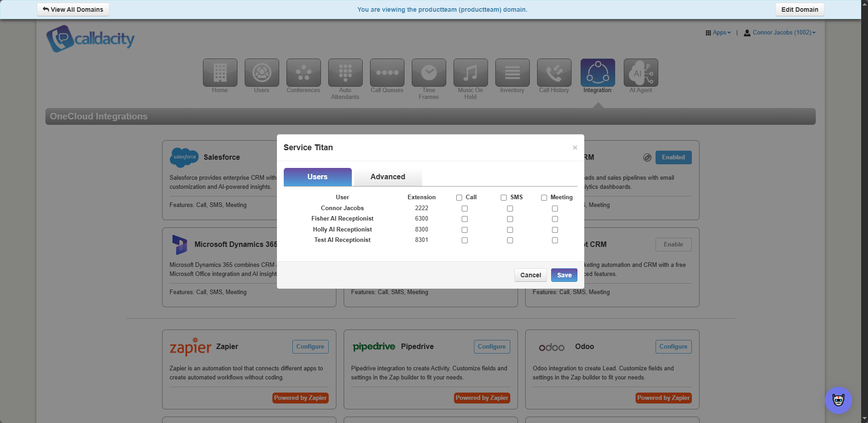Toggle the Meeting select-all header checkbox
Viewport: 868px width, 423px height.
[x=544, y=197]
